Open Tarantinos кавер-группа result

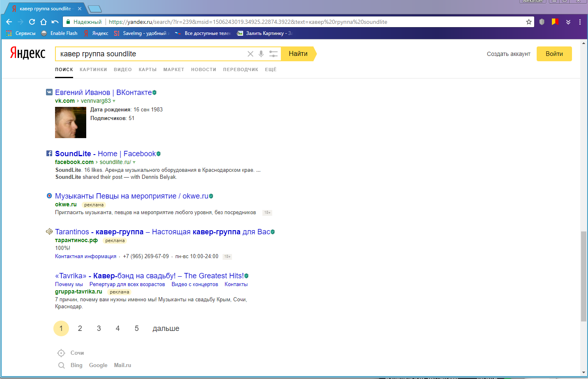click(x=163, y=232)
